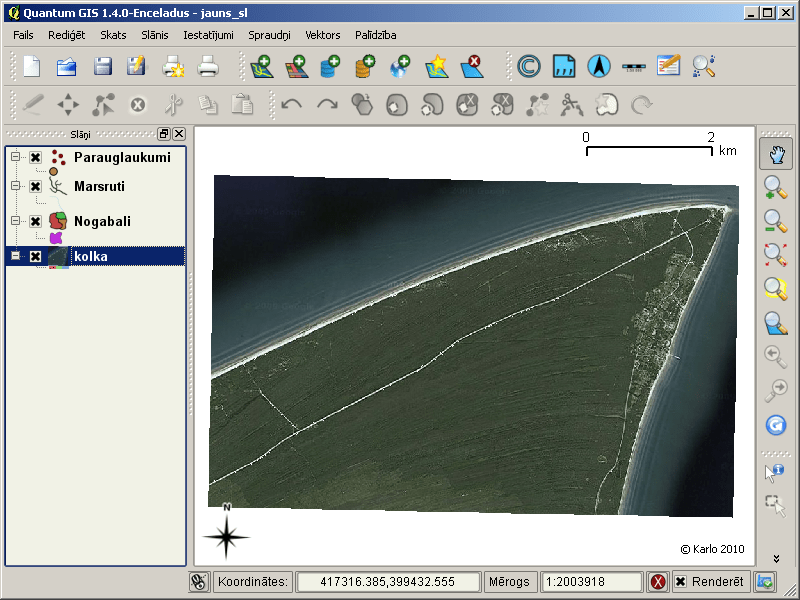Toggle visibility of Marsruti layer

(35, 186)
